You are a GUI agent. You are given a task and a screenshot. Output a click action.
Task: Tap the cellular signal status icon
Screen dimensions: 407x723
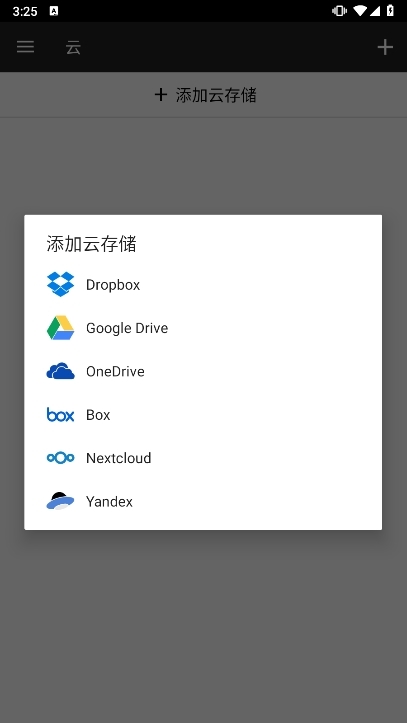375,11
